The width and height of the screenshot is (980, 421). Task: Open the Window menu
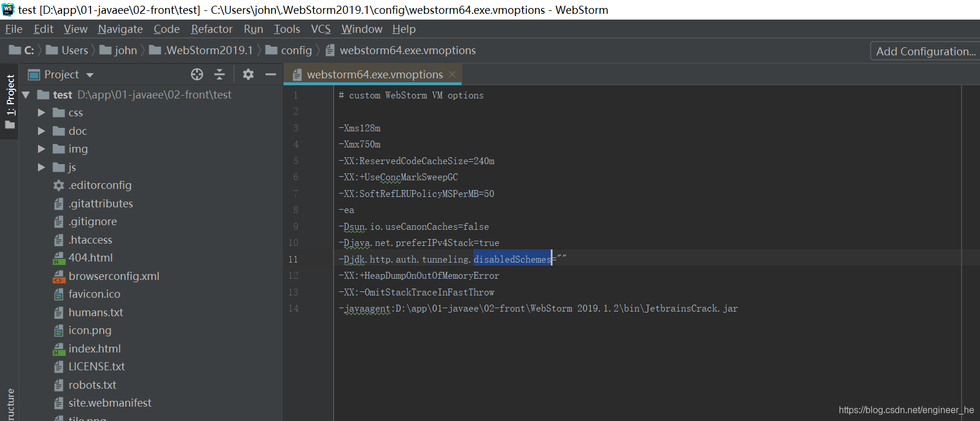362,29
